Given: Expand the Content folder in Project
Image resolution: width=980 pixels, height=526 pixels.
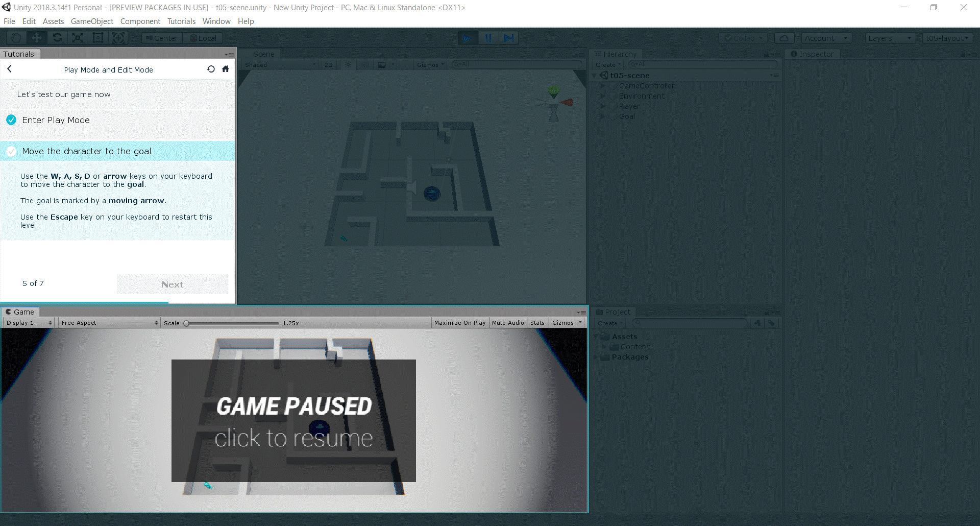Looking at the screenshot, I should tap(604, 347).
